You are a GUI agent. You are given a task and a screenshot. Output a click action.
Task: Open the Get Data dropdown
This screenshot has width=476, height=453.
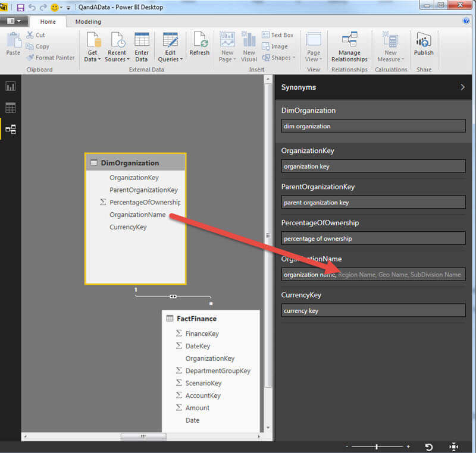(x=92, y=47)
